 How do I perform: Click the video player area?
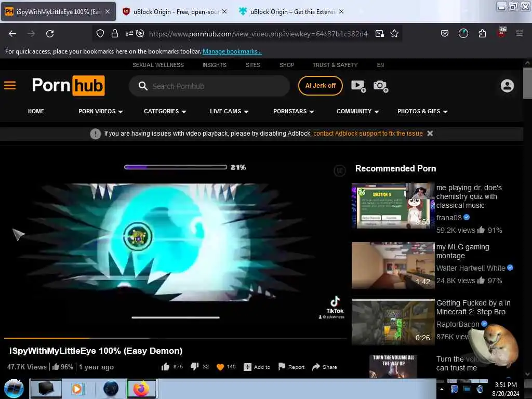click(x=175, y=243)
